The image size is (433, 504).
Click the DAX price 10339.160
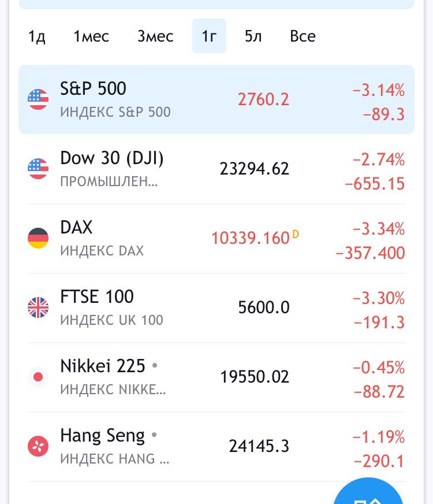tap(251, 238)
